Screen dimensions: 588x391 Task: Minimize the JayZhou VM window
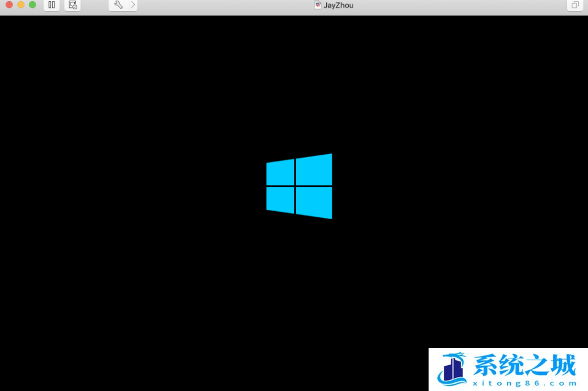pos(21,4)
